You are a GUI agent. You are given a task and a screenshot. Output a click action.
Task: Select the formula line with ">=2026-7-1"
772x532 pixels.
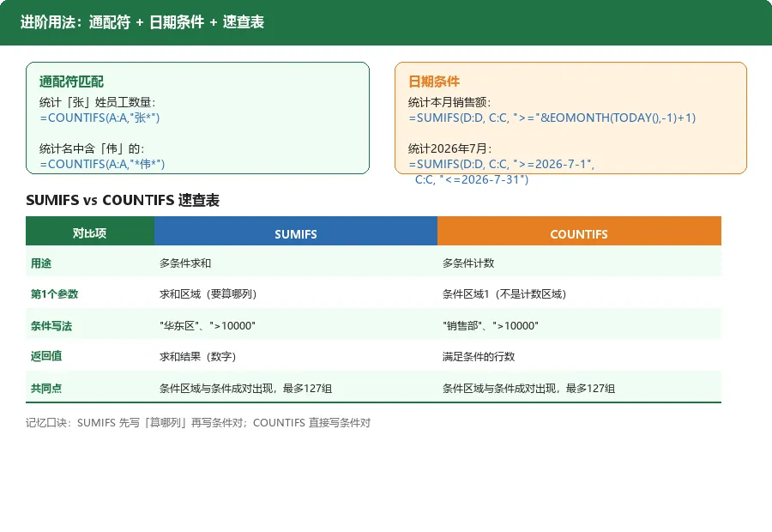click(501, 164)
